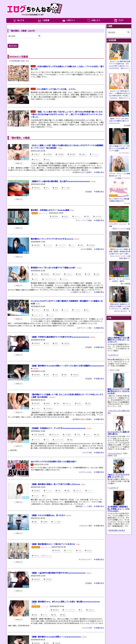
Task: Select the 福岡 tag
Action: point(67,491)
